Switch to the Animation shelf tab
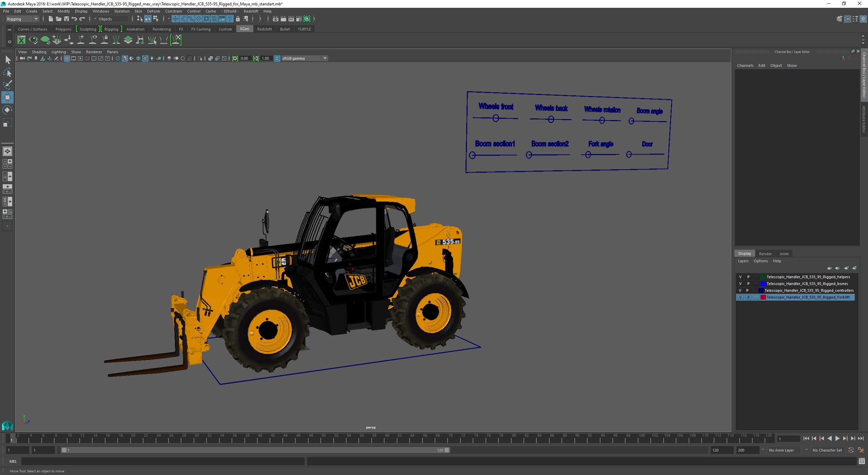Viewport: 868px width, 475px height. (135, 29)
